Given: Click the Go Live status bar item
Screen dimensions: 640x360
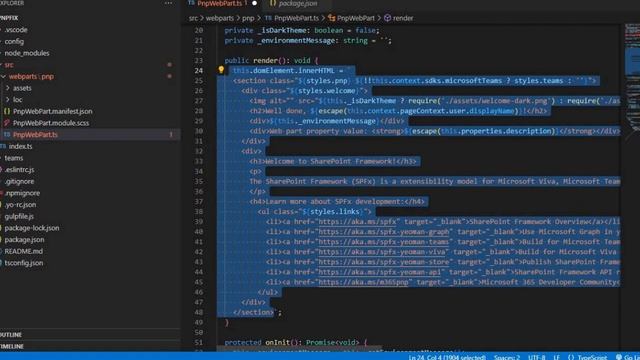Looking at the screenshot, I should tap(628, 357).
